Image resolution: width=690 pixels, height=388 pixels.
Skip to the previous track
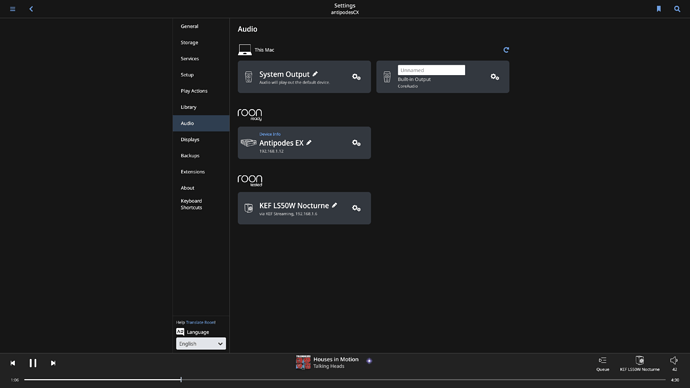click(13, 363)
